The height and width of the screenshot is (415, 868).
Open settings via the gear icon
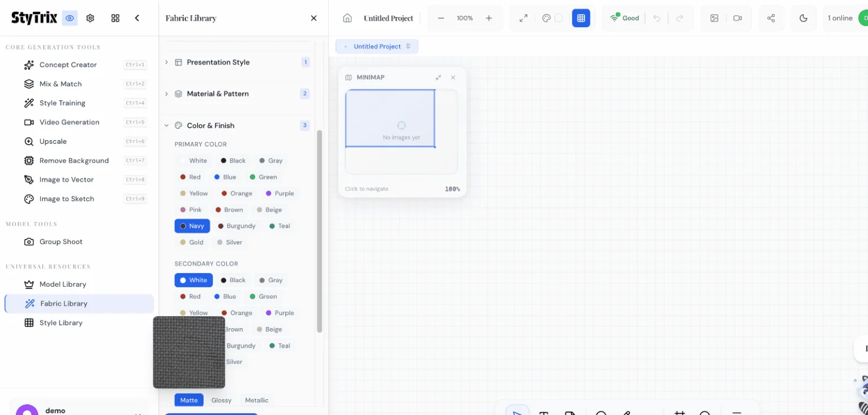(x=90, y=18)
